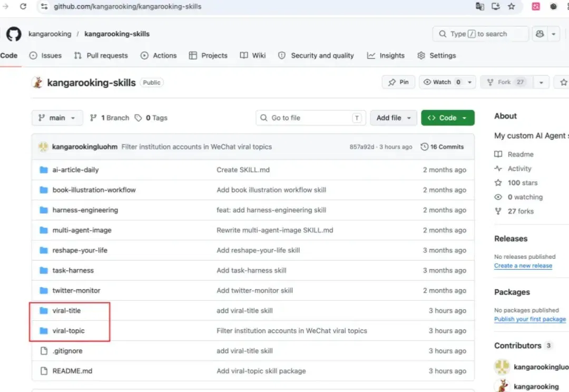Open the reshape-your-life folder
This screenshot has height=392, width=569.
tap(80, 250)
